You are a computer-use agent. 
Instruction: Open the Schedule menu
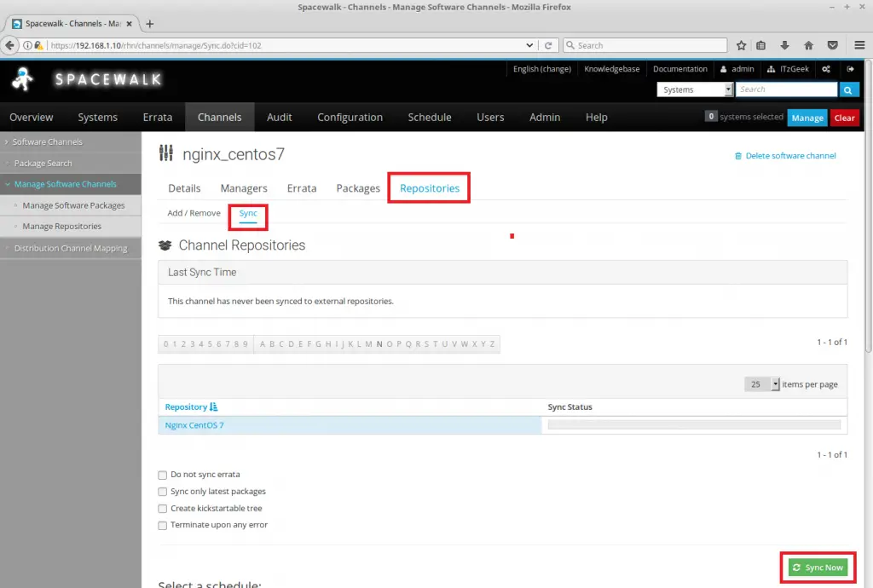coord(430,118)
